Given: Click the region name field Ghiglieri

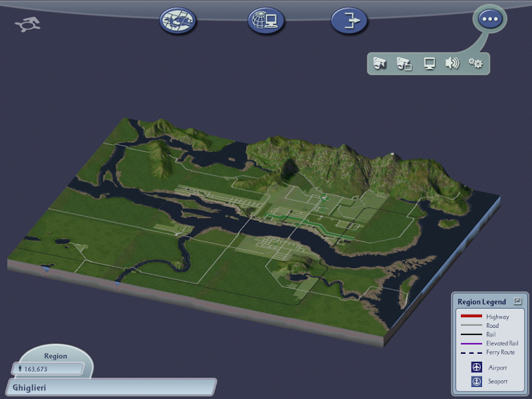Looking at the screenshot, I should tap(111, 387).
